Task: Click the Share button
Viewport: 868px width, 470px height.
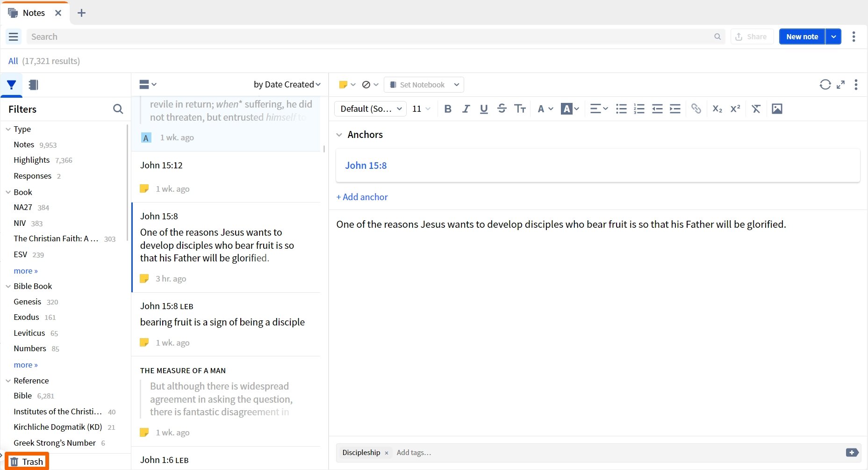Action: click(x=752, y=36)
